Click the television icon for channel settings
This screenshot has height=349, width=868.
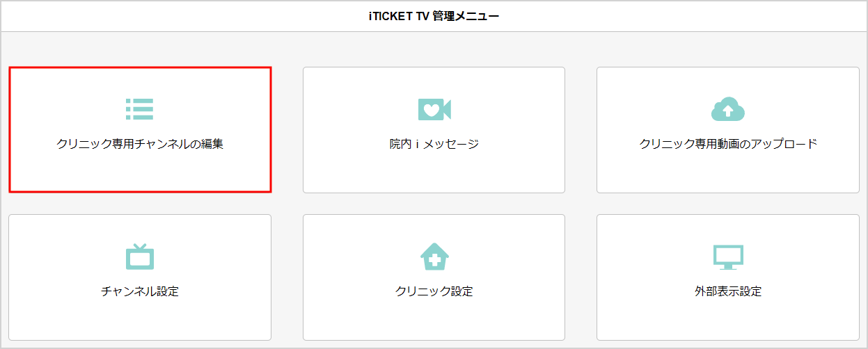pos(139,257)
